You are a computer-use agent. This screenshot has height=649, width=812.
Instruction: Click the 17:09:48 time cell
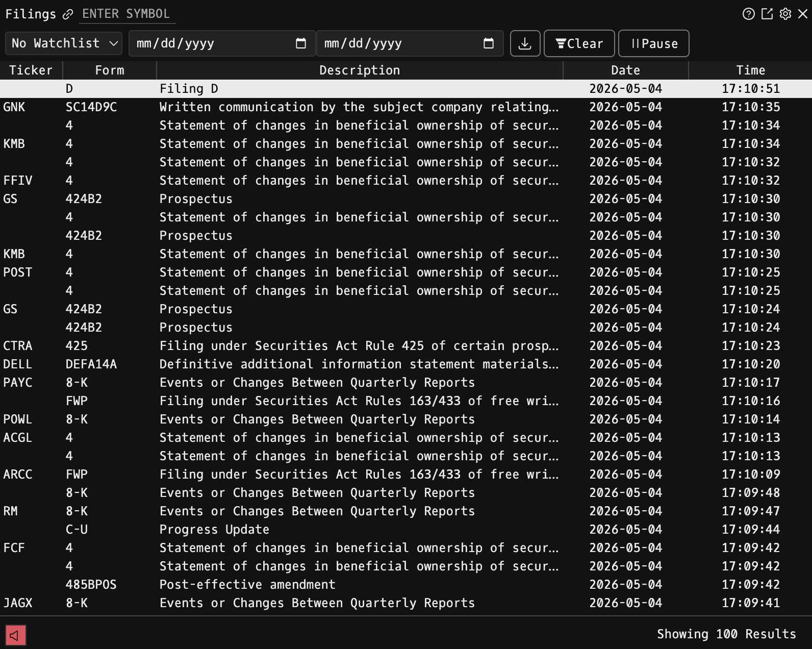point(751,493)
